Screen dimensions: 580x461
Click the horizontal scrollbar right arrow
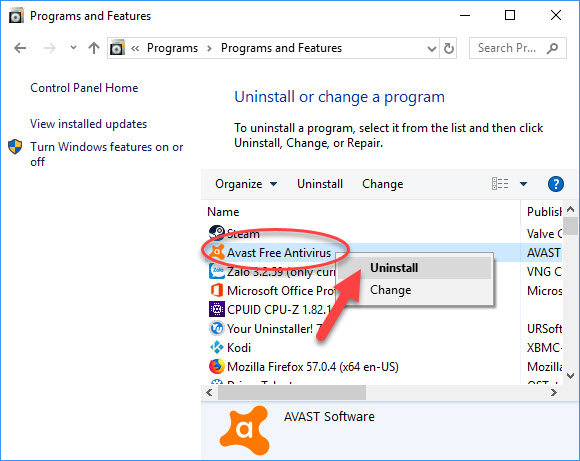[553, 393]
